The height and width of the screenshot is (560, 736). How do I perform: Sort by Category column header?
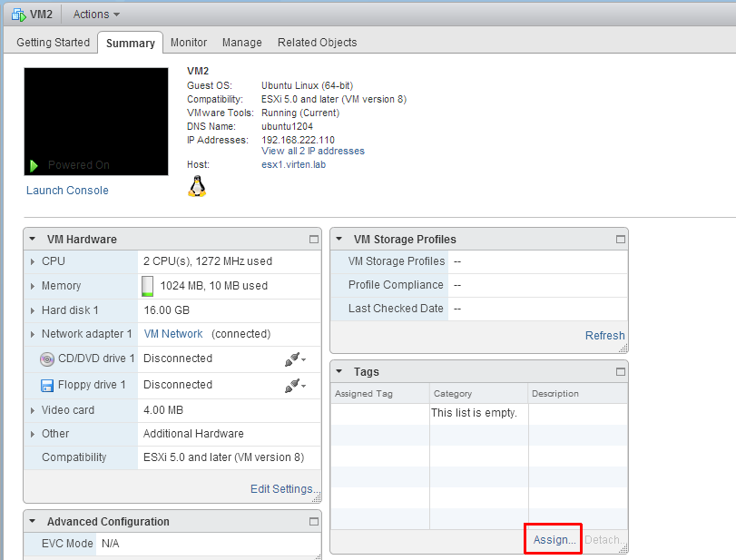(479, 394)
